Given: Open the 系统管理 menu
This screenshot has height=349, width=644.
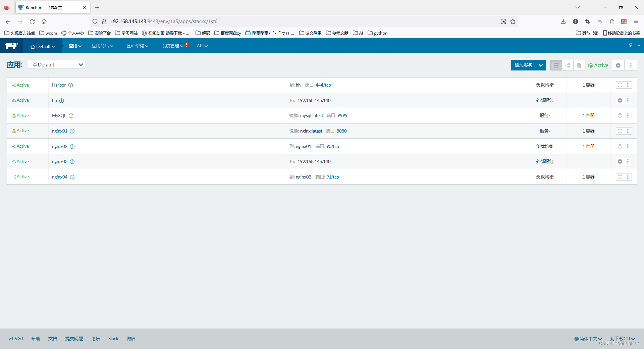Looking at the screenshot, I should point(172,46).
